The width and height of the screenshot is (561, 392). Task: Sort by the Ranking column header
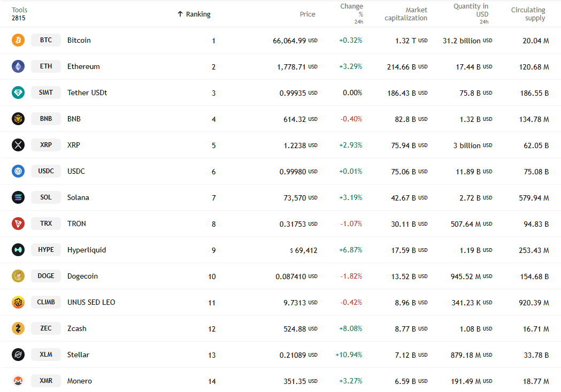pos(198,14)
